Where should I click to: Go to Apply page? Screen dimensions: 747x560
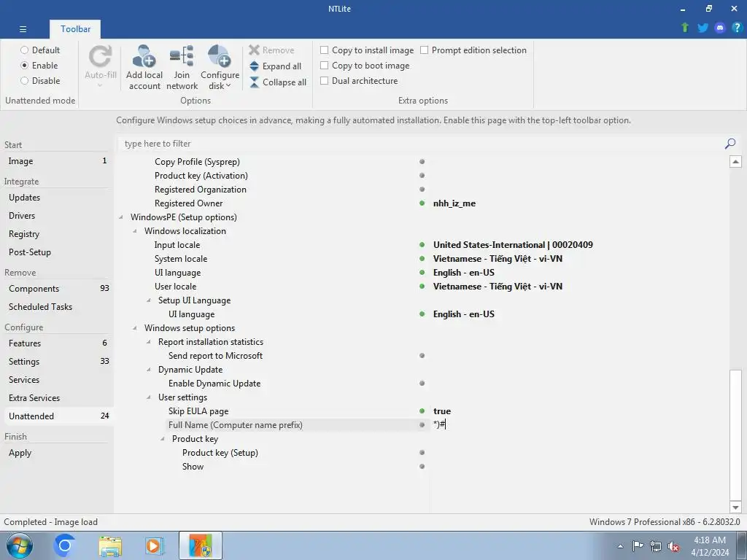click(x=57, y=453)
